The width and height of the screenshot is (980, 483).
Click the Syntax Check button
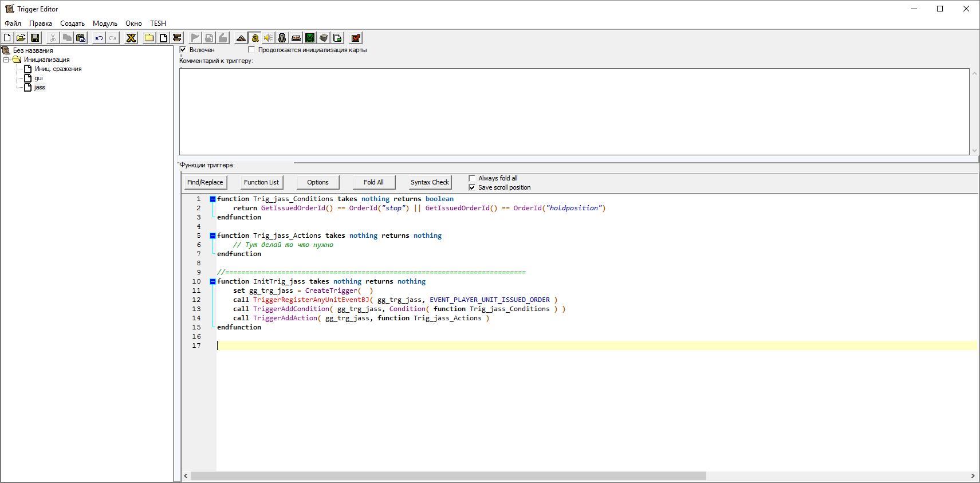430,182
